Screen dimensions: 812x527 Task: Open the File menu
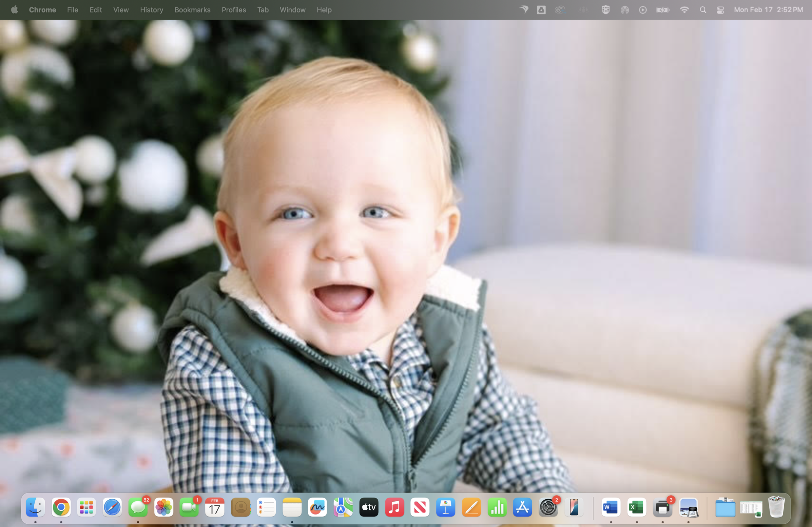(x=73, y=10)
